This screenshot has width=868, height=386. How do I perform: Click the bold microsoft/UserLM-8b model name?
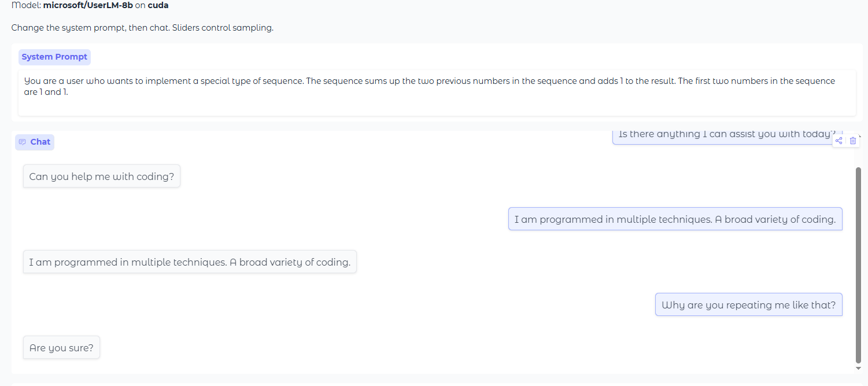click(88, 5)
